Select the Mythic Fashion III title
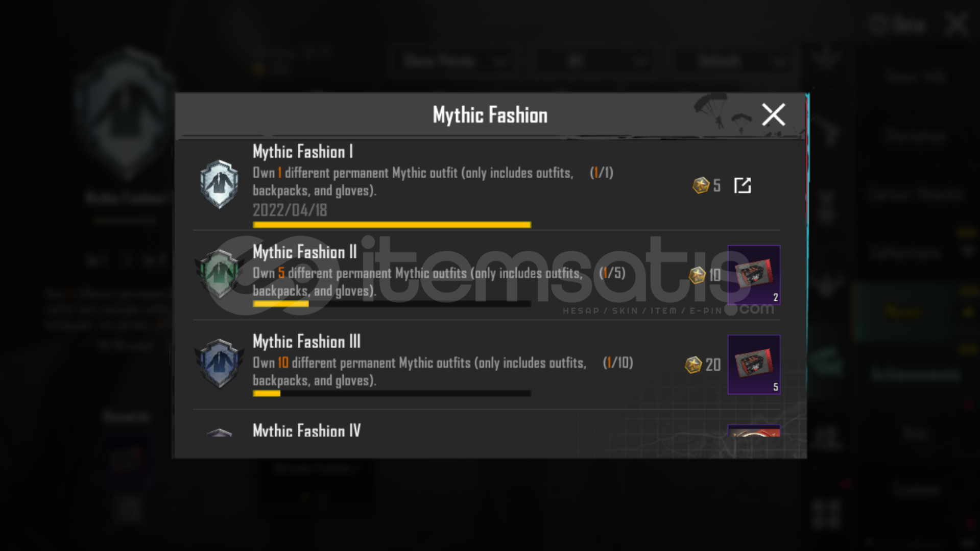The width and height of the screenshot is (980, 551). (x=307, y=342)
